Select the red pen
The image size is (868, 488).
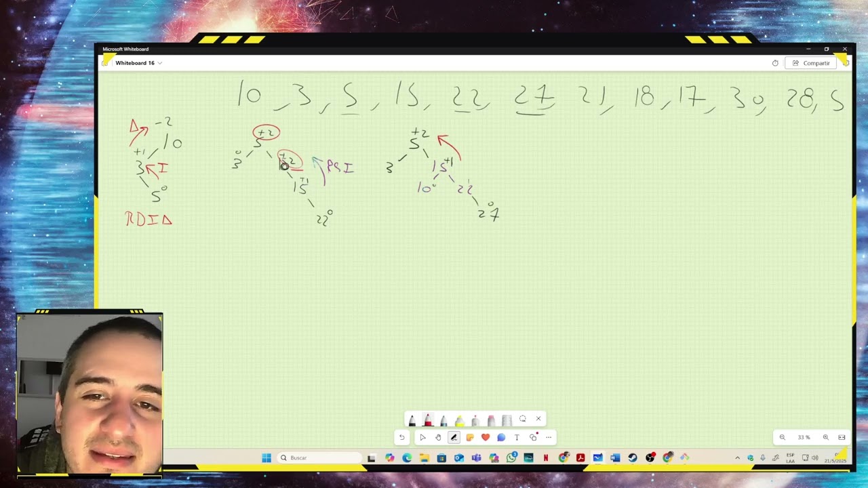[428, 420]
